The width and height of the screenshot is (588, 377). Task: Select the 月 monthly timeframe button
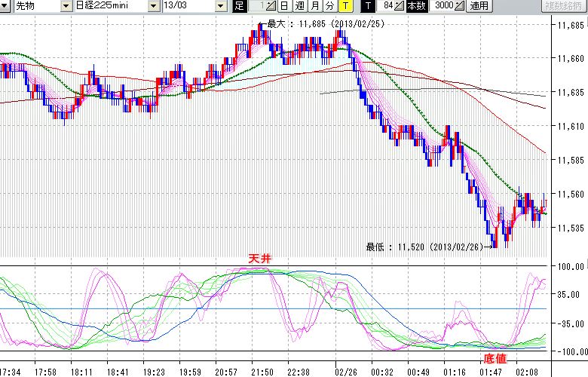[314, 7]
